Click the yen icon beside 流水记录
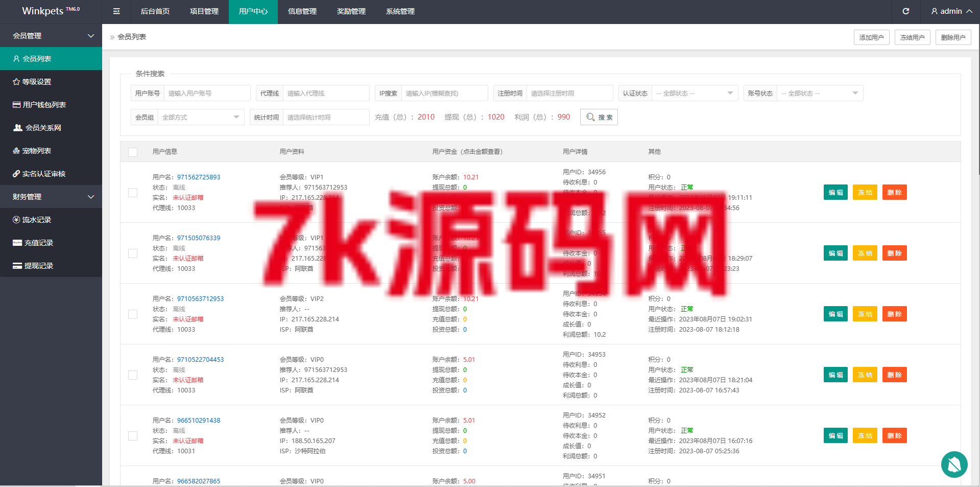The width and height of the screenshot is (980, 487). click(16, 220)
